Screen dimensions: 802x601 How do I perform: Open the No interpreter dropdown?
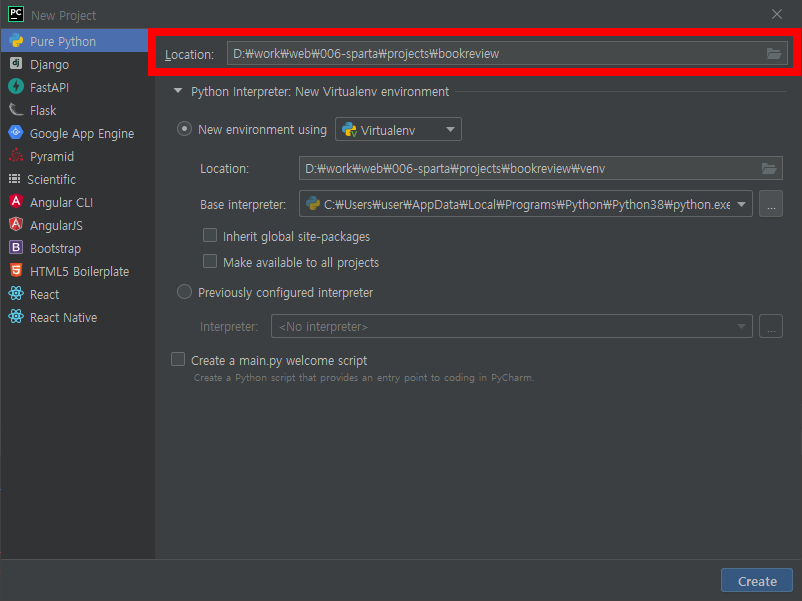pyautogui.click(x=511, y=326)
